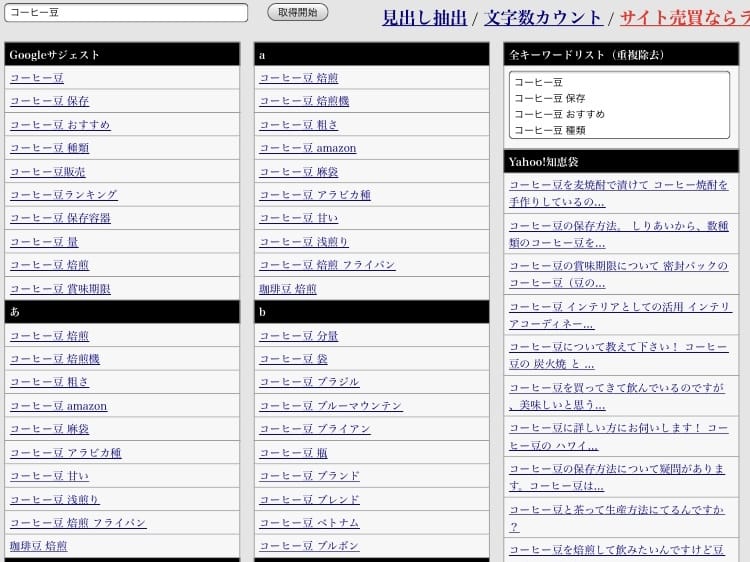Open the コーヒー豆 保存 suggestion link
The width and height of the screenshot is (750, 562).
point(50,101)
